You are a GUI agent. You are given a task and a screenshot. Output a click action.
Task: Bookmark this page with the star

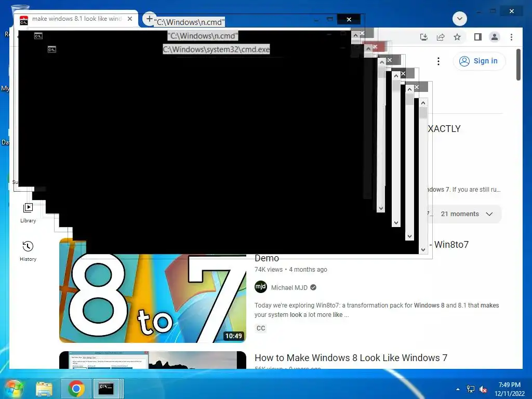tap(457, 37)
